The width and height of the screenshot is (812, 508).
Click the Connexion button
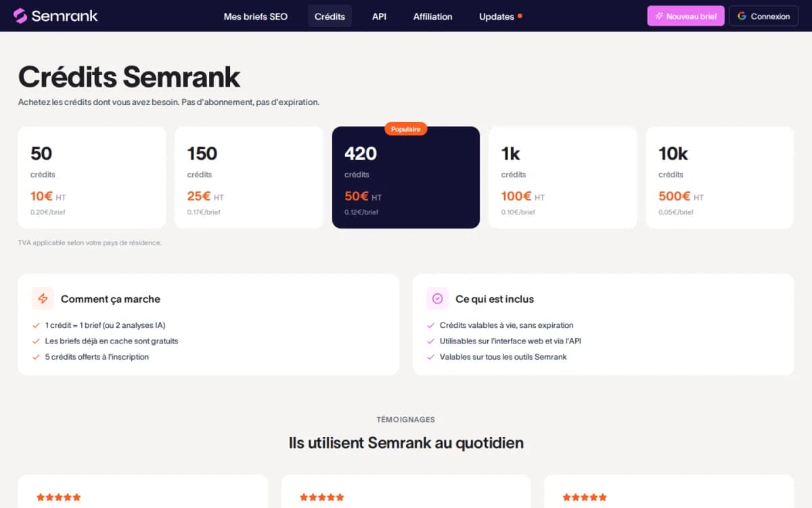763,16
